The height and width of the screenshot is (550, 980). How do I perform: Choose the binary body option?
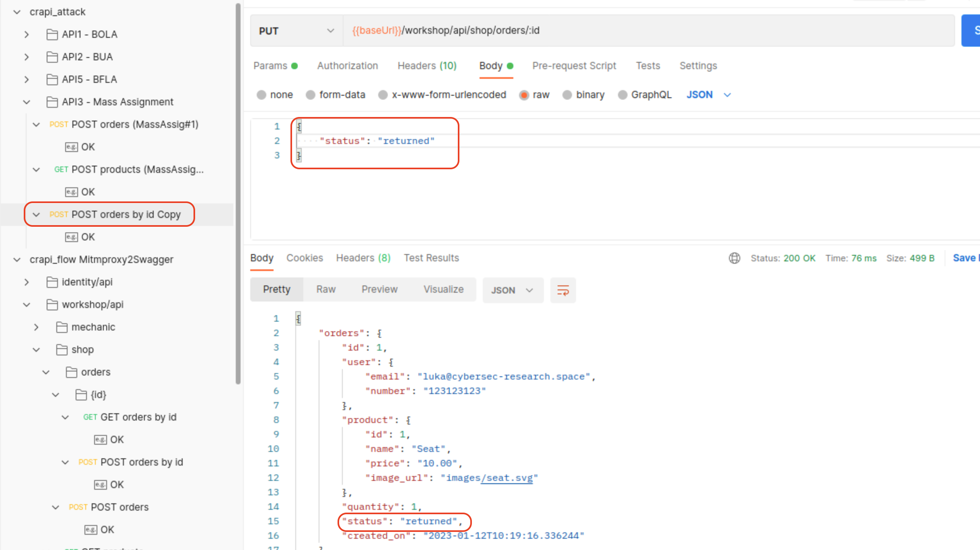coord(567,95)
